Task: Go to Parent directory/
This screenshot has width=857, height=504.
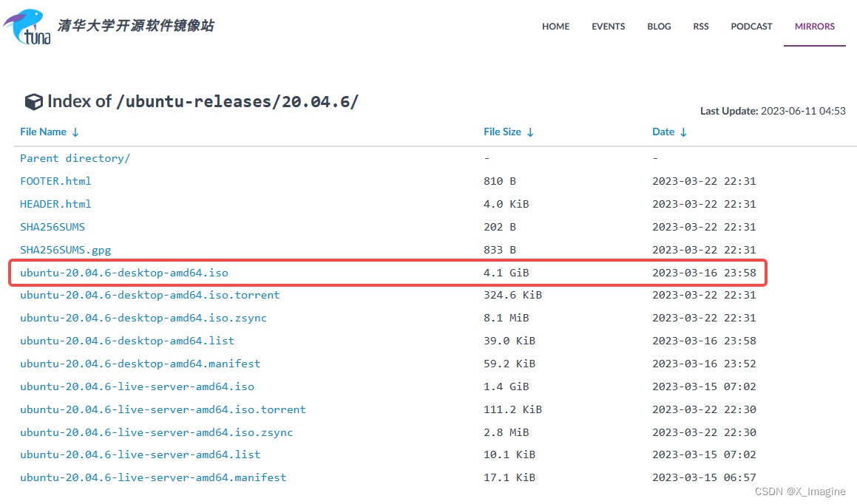Action: tap(75, 158)
